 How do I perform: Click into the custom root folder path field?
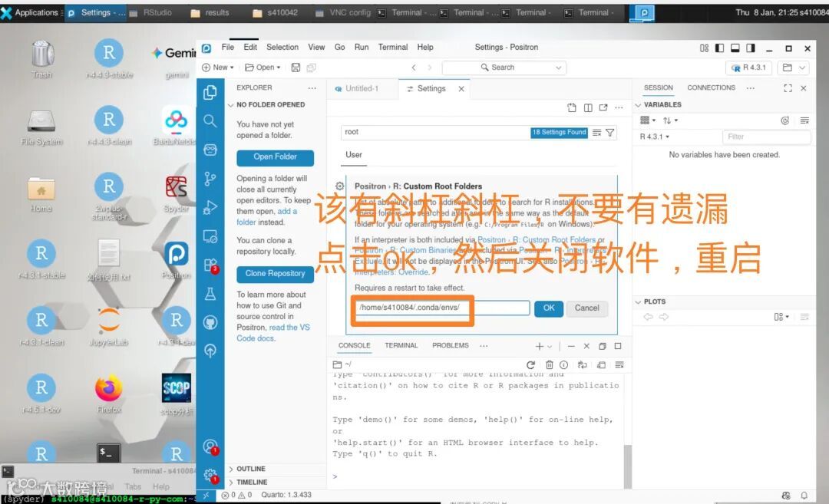442,308
